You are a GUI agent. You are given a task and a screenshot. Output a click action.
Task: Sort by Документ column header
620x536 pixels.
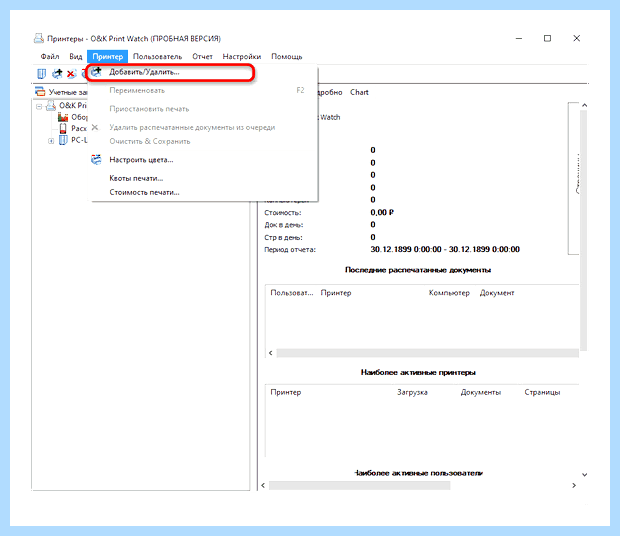point(497,293)
